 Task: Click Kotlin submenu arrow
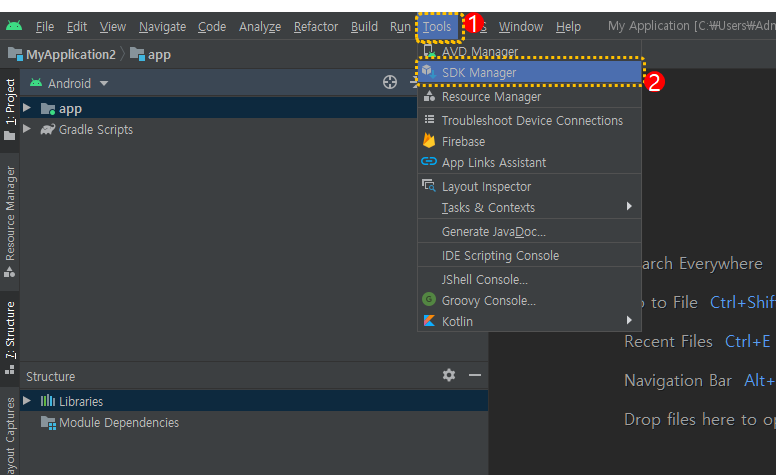click(629, 320)
